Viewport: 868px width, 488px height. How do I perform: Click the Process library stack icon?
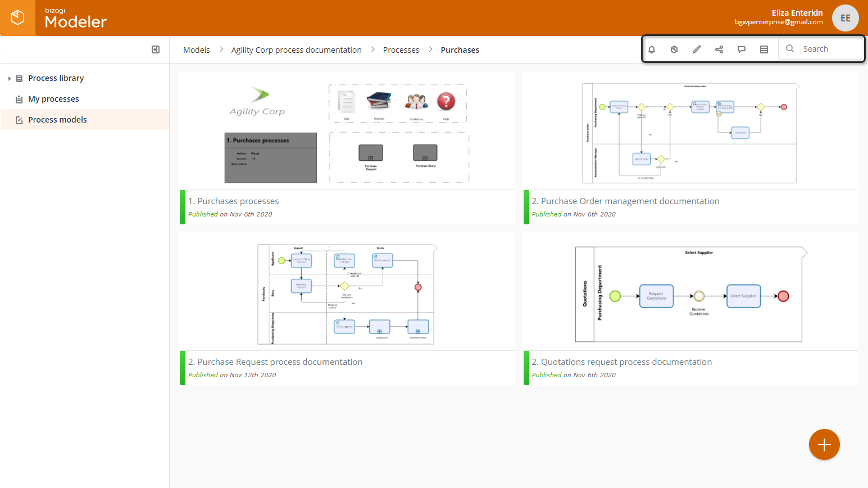[x=19, y=79]
